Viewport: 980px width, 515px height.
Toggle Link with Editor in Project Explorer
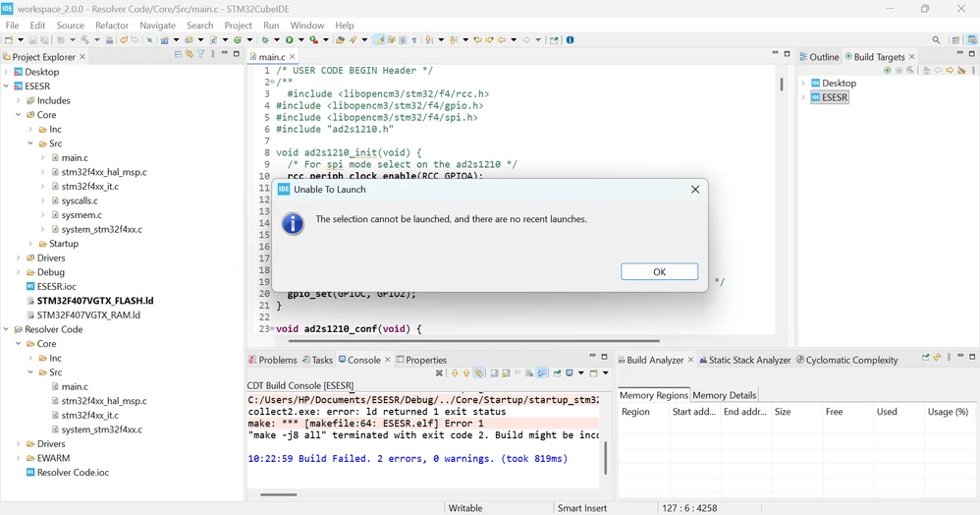(x=190, y=54)
